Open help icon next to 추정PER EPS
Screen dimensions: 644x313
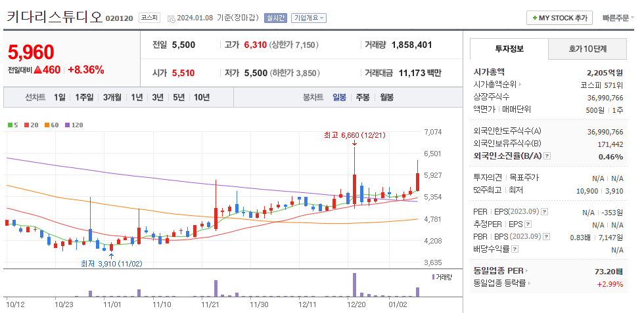[x=528, y=224]
